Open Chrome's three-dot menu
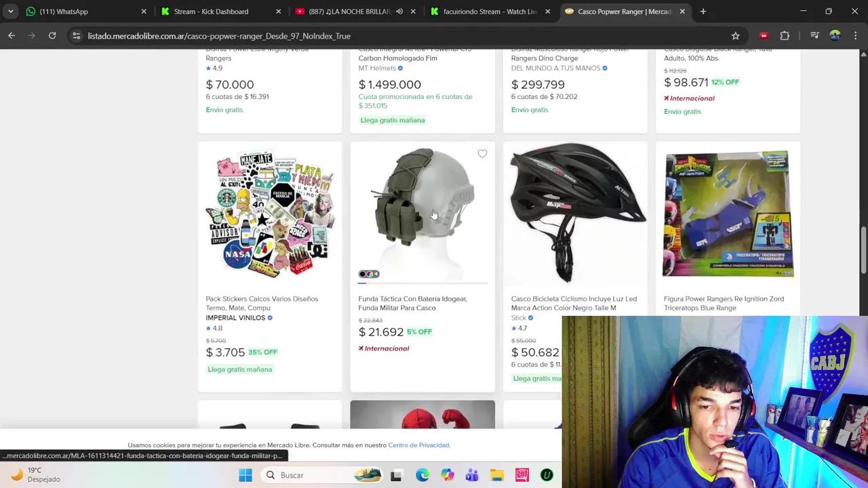This screenshot has height=488, width=868. [854, 36]
